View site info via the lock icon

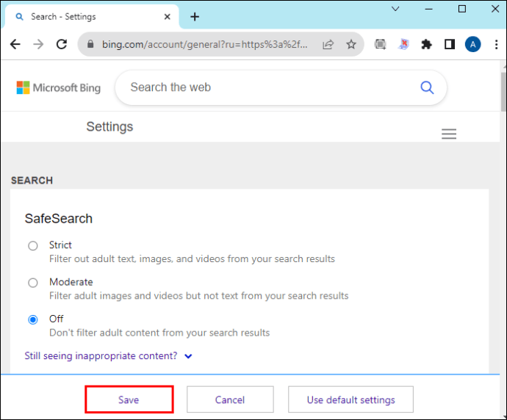[90, 44]
